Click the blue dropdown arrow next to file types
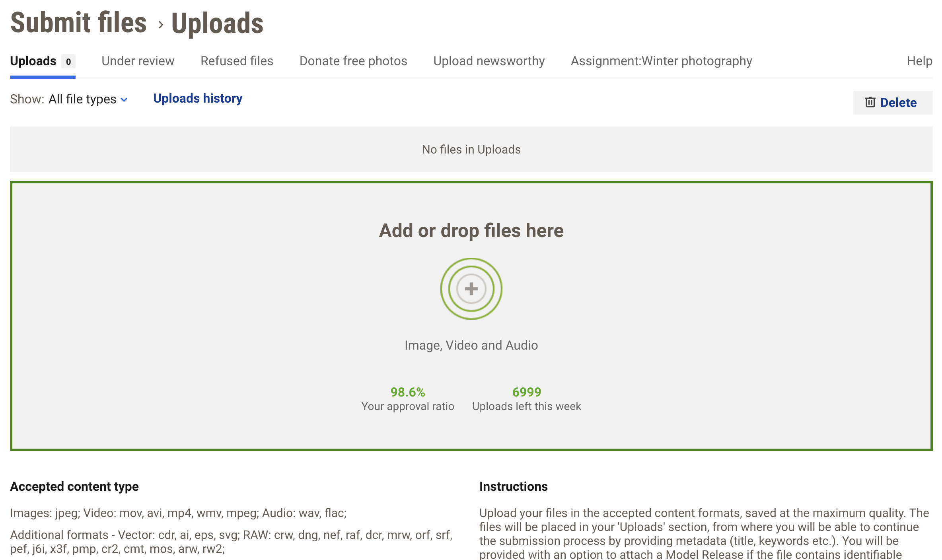942x560 pixels. (x=124, y=100)
